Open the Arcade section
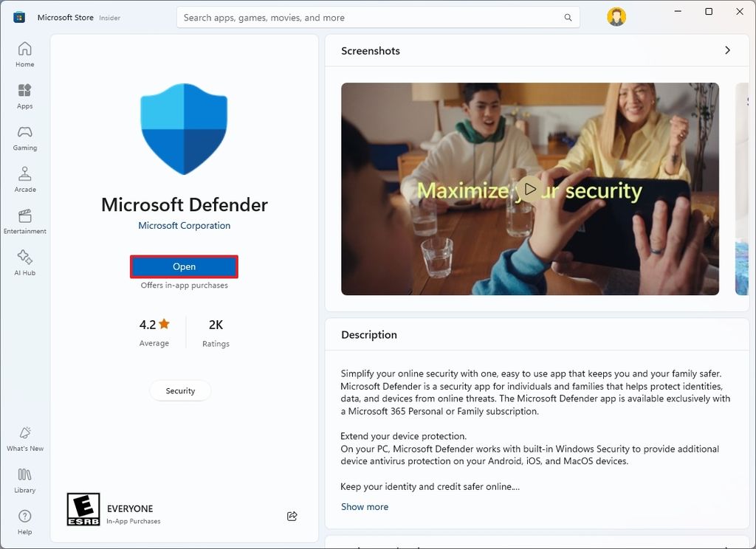 [x=24, y=179]
